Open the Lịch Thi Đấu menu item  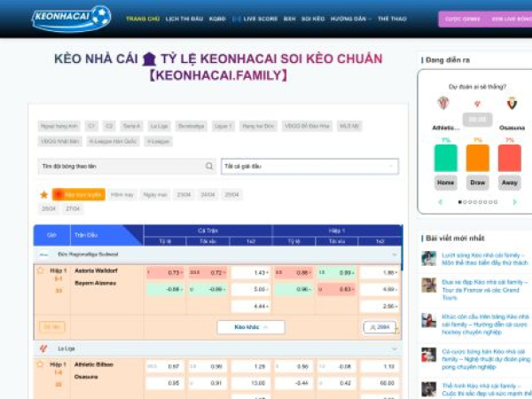point(184,19)
